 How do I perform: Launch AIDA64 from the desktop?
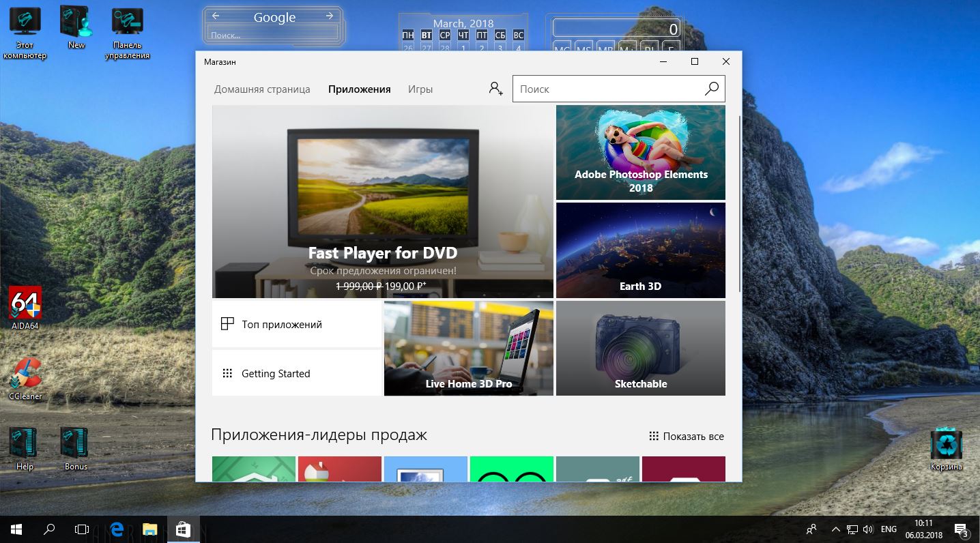[25, 308]
